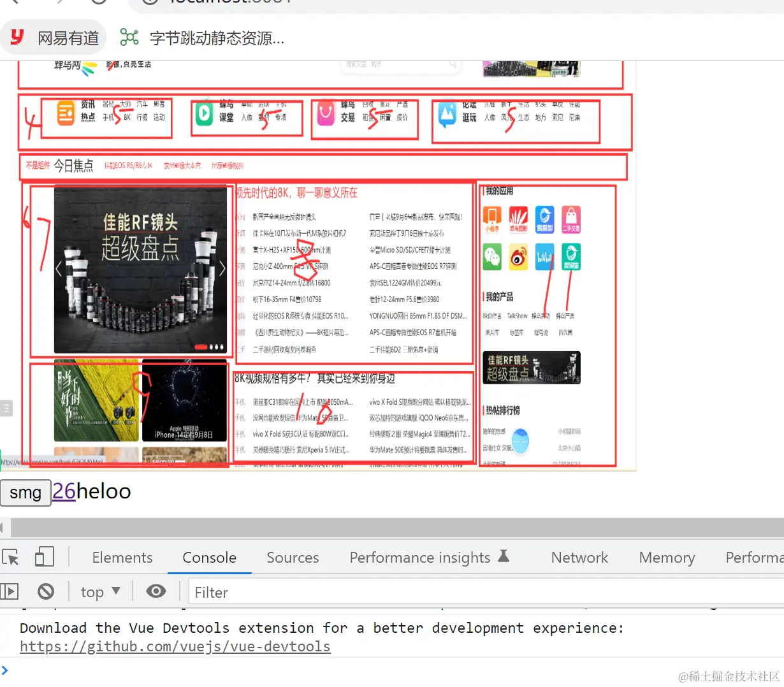The height and width of the screenshot is (687, 784).
Task: Create a live expression with the eye icon
Action: click(156, 591)
